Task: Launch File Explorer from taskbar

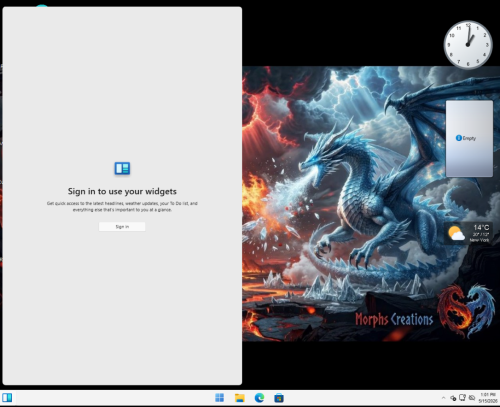Action: click(x=239, y=398)
